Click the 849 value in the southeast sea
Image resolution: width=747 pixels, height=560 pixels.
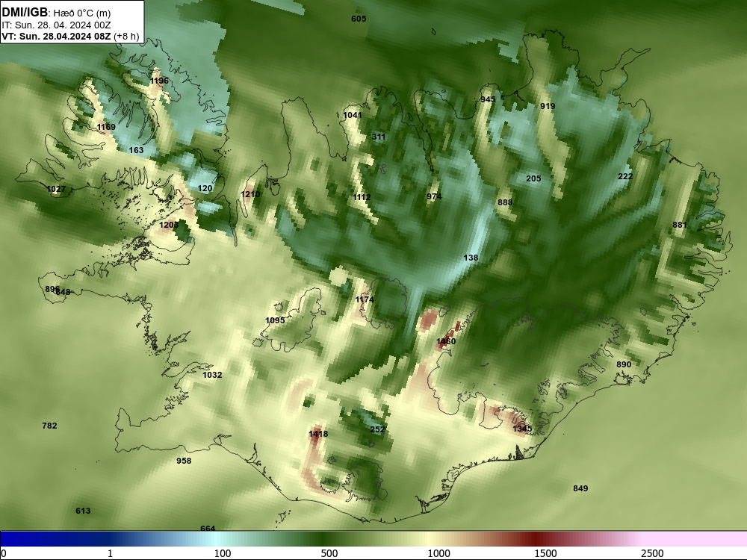click(580, 488)
